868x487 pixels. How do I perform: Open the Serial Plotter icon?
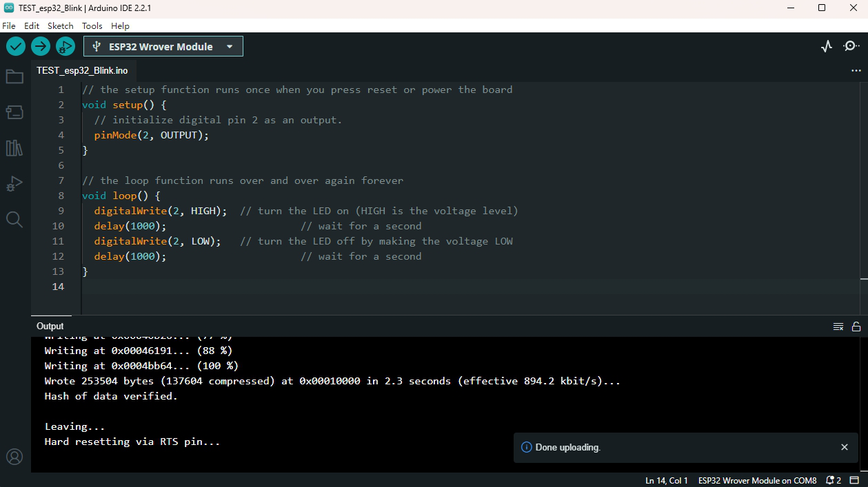(x=827, y=46)
